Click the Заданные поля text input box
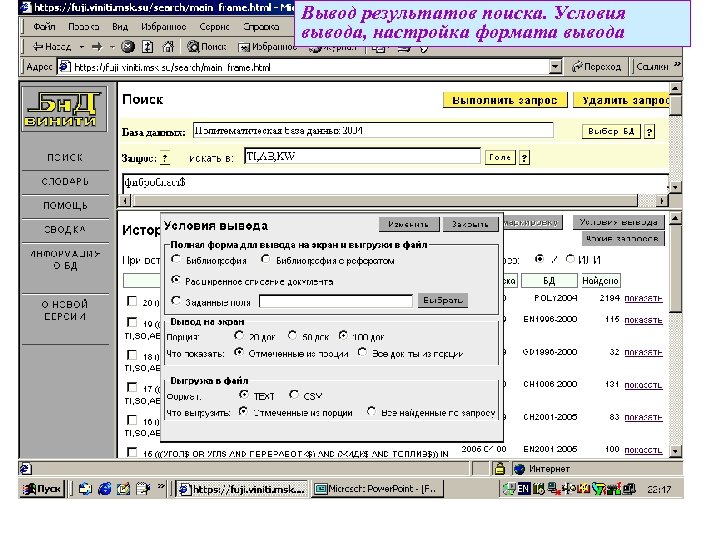Image resolution: width=720 pixels, height=540 pixels. (336, 301)
